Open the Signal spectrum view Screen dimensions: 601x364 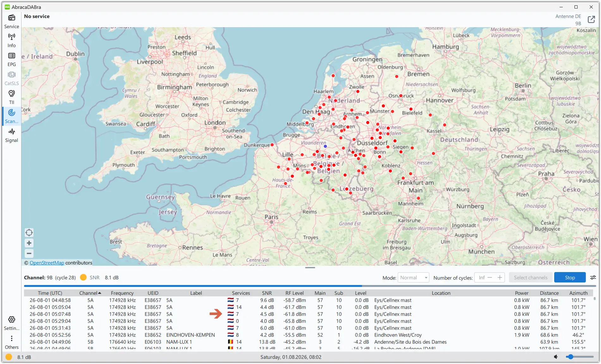(12, 135)
